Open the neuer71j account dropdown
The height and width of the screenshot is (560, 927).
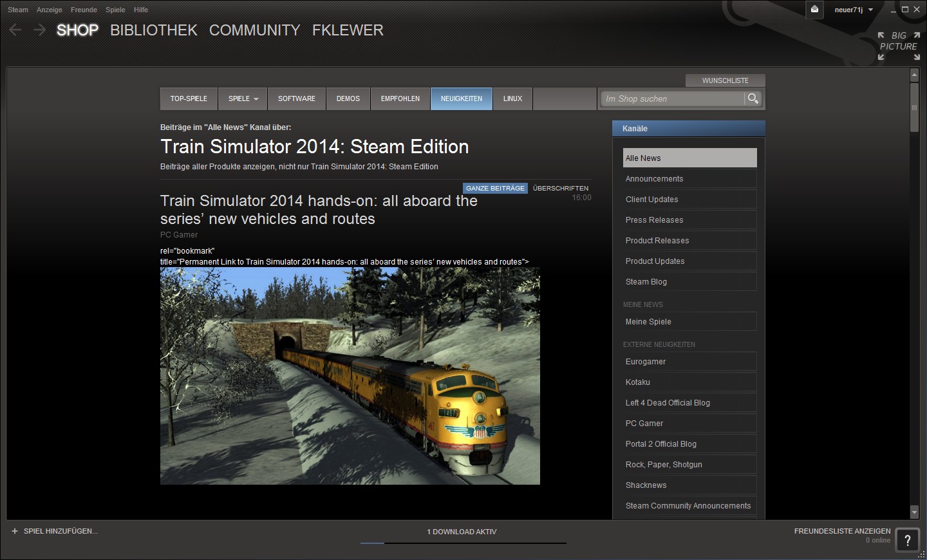click(854, 10)
